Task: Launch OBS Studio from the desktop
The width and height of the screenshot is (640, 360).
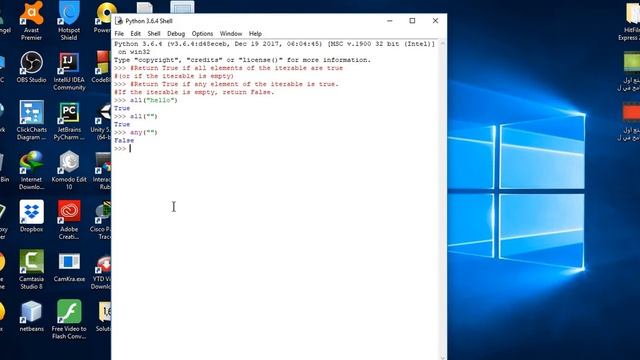Action: click(31, 67)
